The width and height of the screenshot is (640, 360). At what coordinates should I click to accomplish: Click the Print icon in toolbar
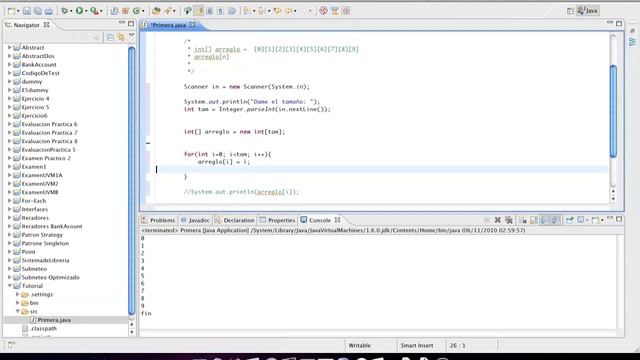click(x=49, y=11)
